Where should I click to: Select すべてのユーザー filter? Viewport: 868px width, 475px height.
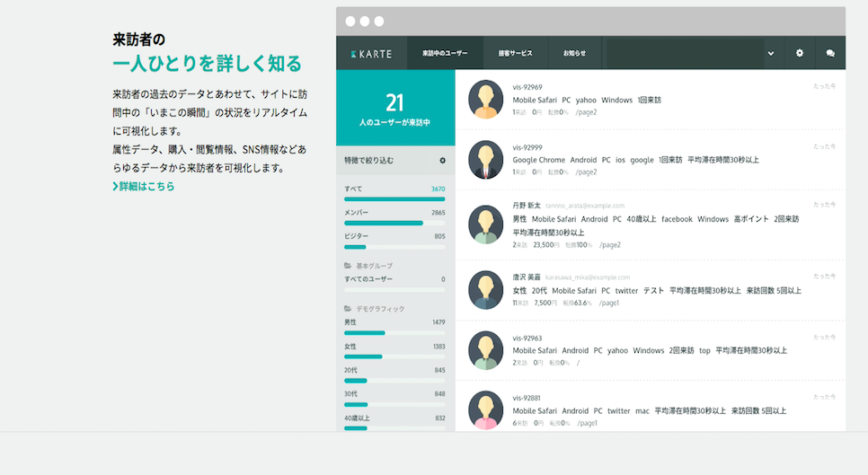point(394,283)
